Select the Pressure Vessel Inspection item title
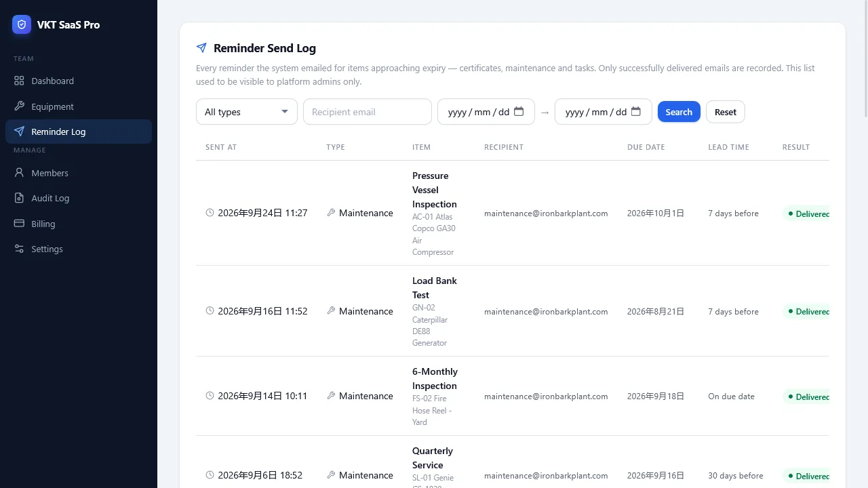The height and width of the screenshot is (488, 868). (435, 190)
